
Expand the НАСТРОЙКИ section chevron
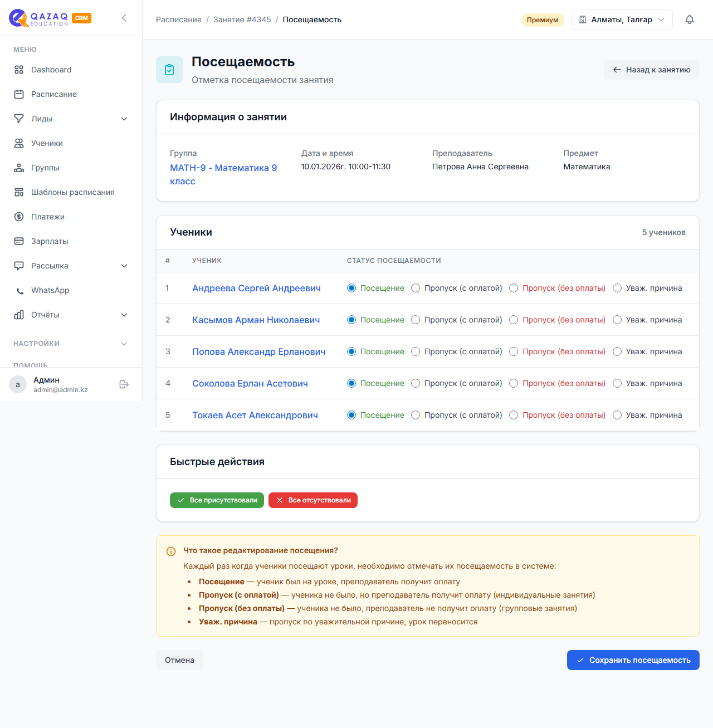pos(124,344)
